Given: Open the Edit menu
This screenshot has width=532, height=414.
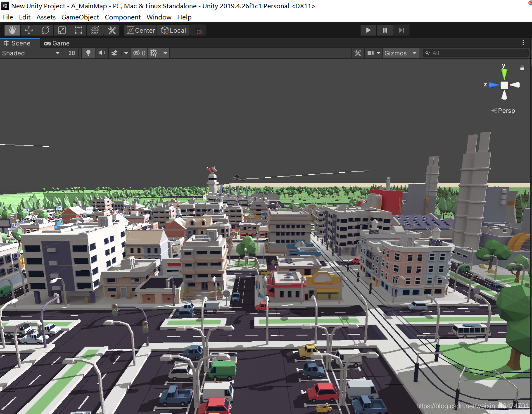Looking at the screenshot, I should 25,17.
